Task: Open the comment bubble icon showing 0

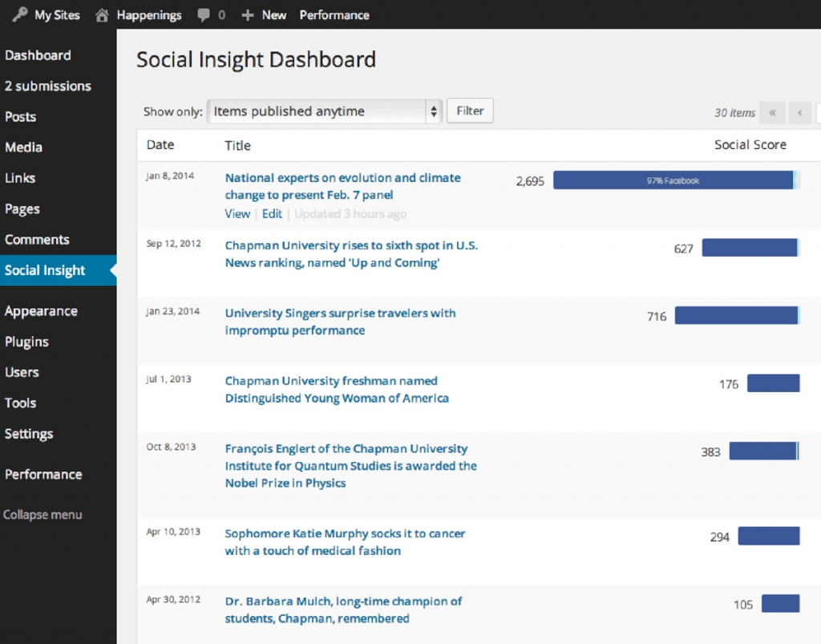Action: click(x=204, y=14)
